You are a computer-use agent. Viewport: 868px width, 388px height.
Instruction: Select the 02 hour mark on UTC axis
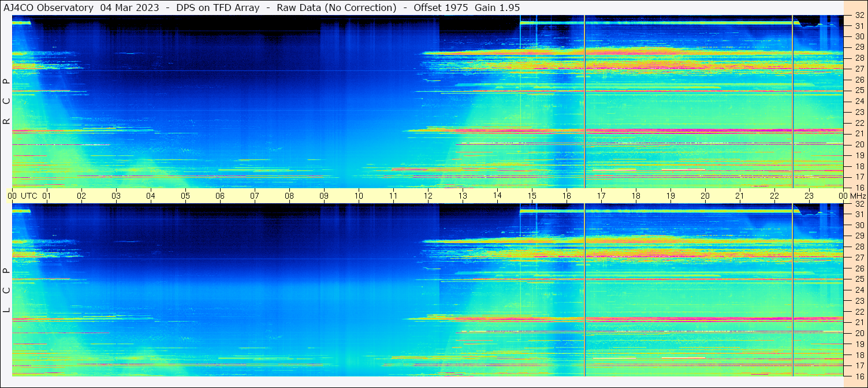coord(81,196)
